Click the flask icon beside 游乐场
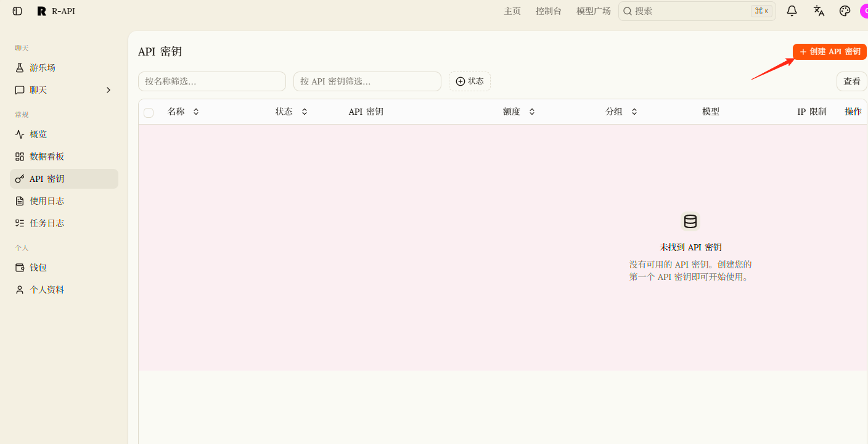This screenshot has height=444, width=868. [x=20, y=68]
